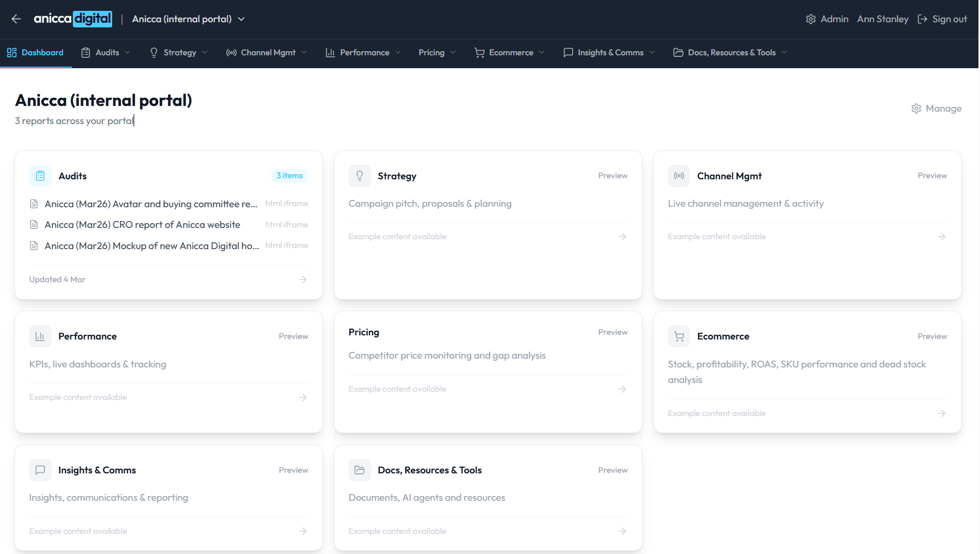Open Avatar and buying committee report
Screen dimensions: 980x554
pyautogui.click(x=151, y=204)
